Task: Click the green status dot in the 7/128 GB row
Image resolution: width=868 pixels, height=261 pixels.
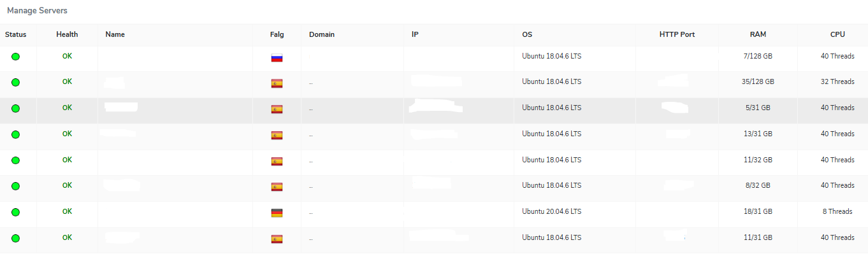Action: 15,57
